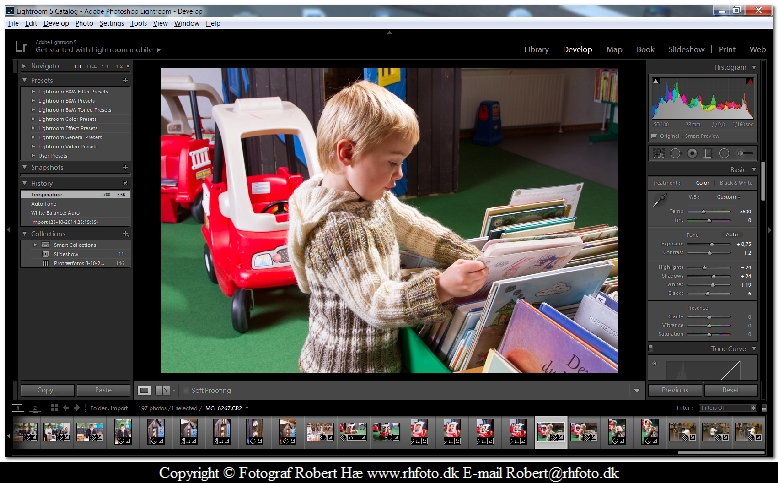Open toolbar content dropdown arrow
Screen dimensions: 778x483
(637, 390)
